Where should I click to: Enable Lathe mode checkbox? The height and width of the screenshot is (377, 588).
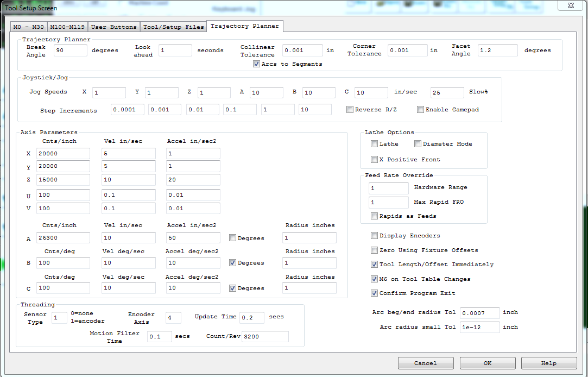(374, 144)
